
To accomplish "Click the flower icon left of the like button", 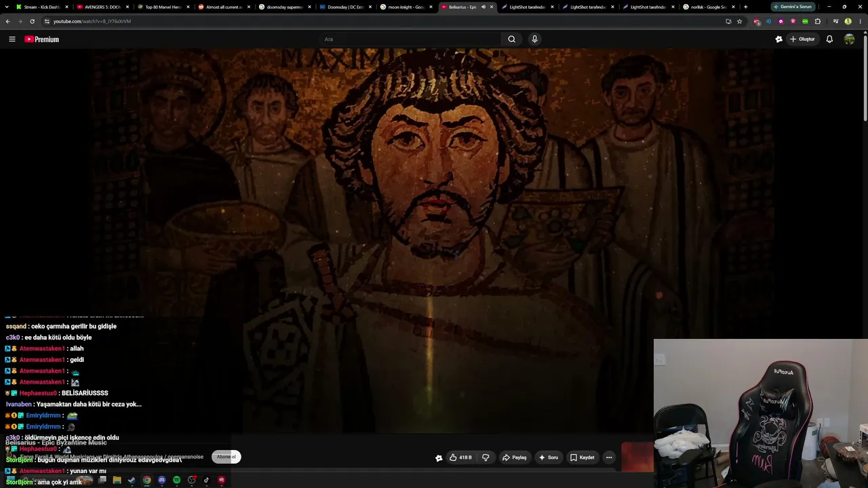I will click(x=439, y=457).
